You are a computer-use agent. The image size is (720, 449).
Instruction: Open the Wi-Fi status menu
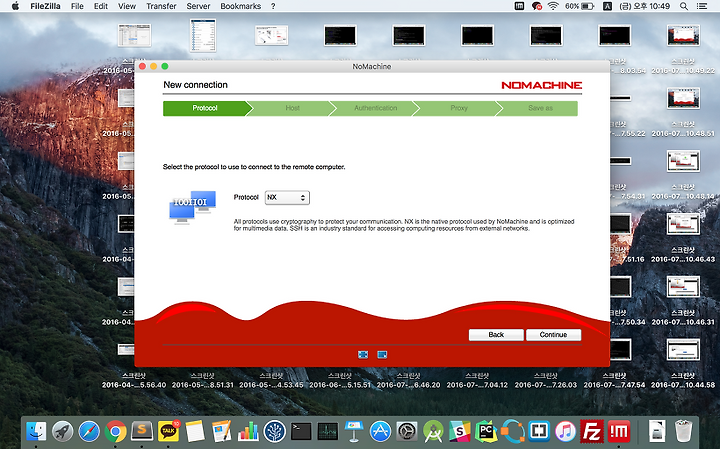[x=553, y=6]
